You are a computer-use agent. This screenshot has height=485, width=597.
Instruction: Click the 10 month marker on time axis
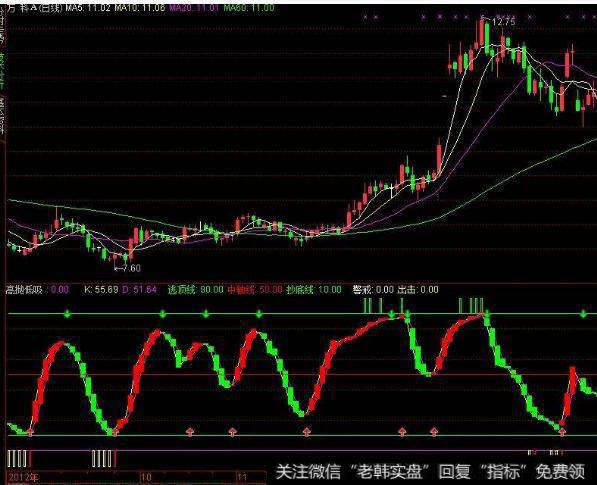click(146, 477)
